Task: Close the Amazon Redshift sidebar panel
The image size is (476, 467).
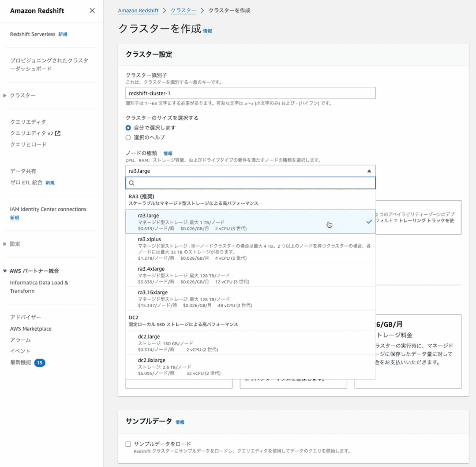Action: pyautogui.click(x=92, y=10)
